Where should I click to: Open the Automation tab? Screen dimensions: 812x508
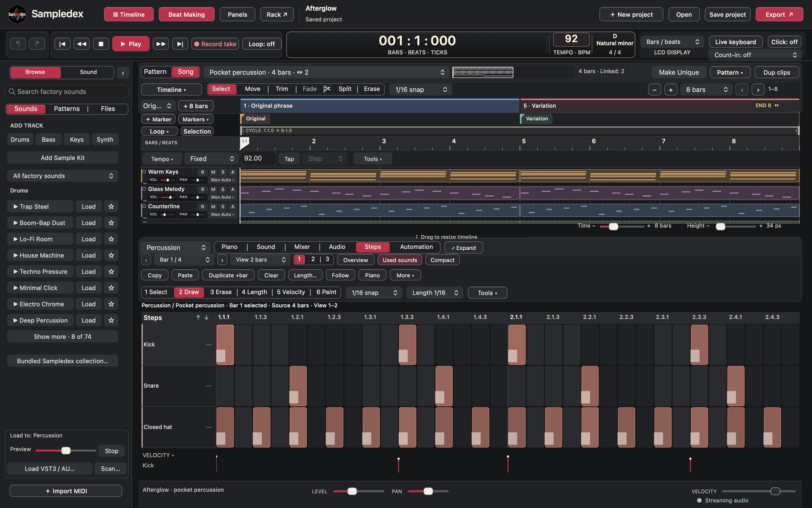point(416,247)
